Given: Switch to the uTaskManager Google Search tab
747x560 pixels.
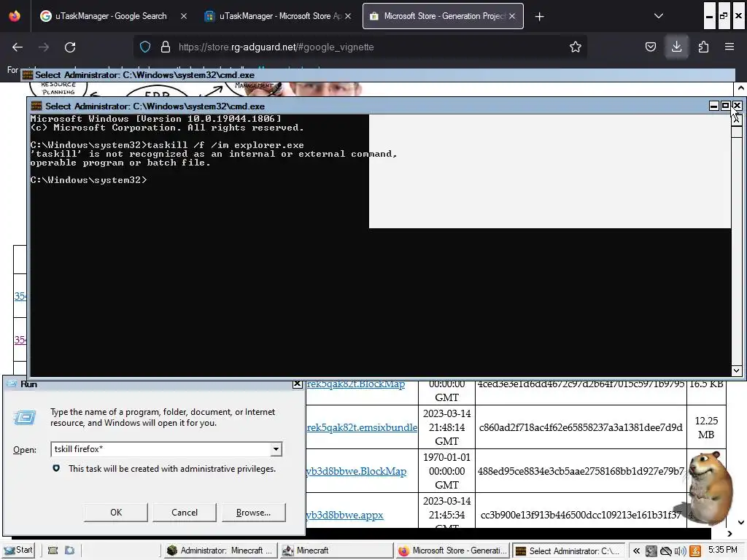Looking at the screenshot, I should (111, 16).
